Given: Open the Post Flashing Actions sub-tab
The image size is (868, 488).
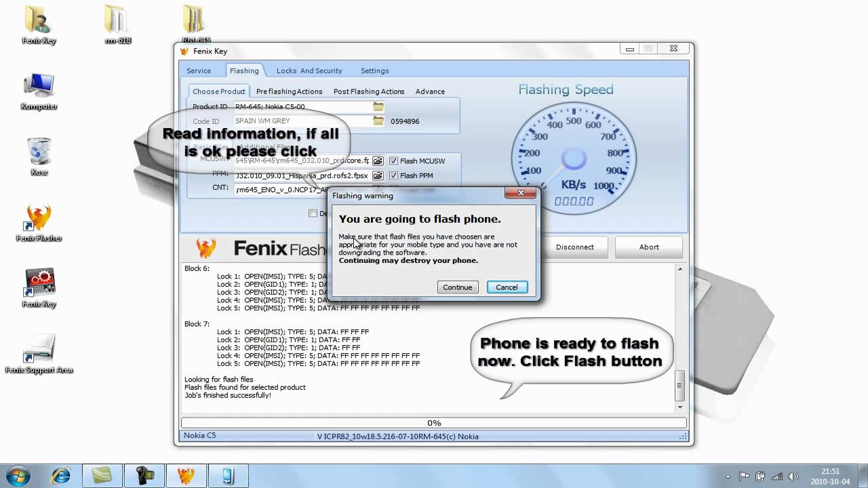Looking at the screenshot, I should (369, 91).
